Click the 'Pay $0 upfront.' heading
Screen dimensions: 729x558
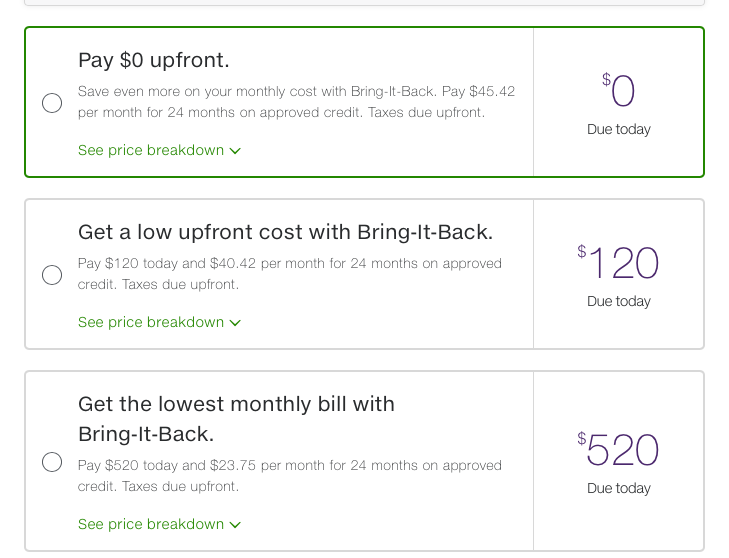153,60
